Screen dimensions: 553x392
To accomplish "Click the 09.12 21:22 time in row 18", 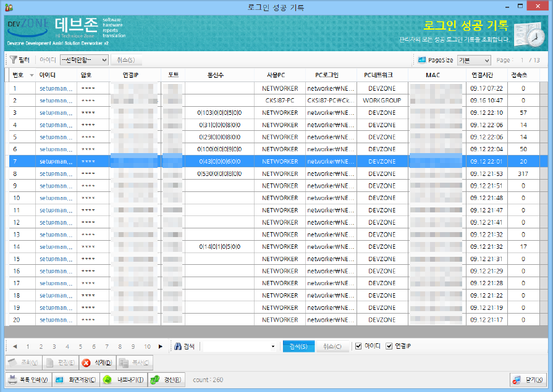I will (x=486, y=296).
